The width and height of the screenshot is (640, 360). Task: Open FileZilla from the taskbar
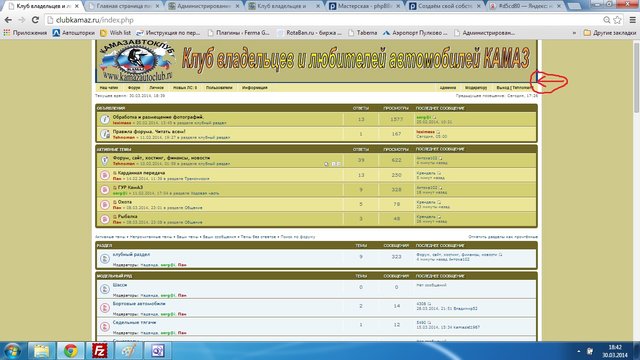(x=99, y=351)
